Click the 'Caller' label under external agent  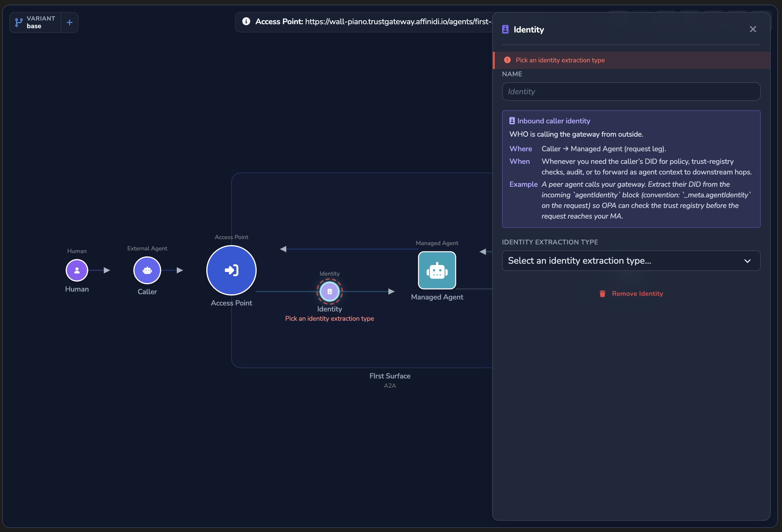pos(147,292)
